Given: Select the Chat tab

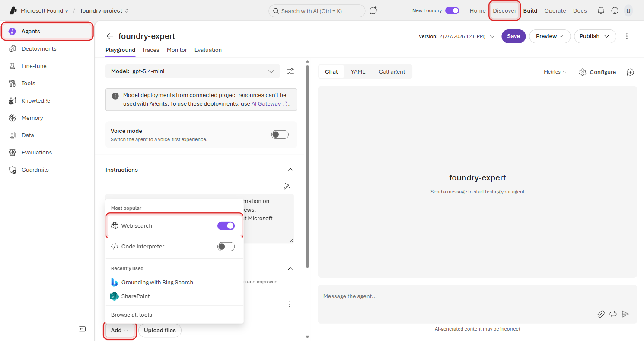Looking at the screenshot, I should (x=332, y=72).
